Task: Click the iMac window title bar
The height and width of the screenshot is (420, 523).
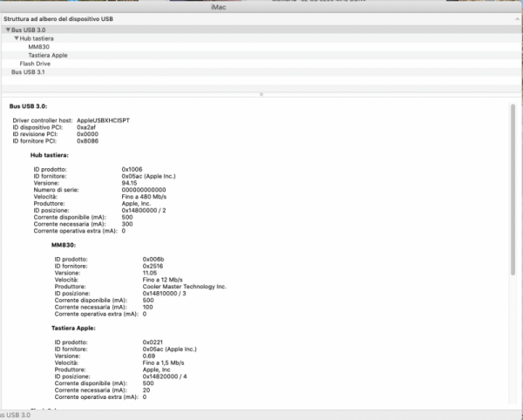Action: 261,7
